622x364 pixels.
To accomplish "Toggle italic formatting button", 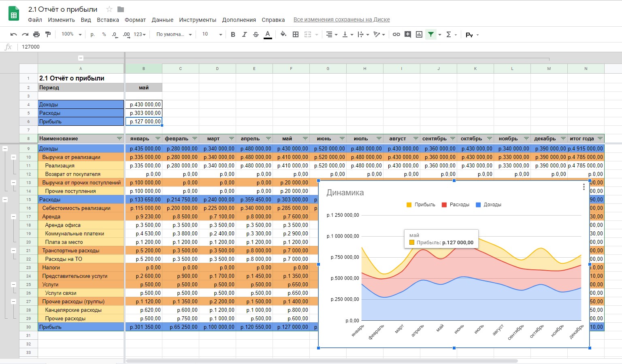I will tap(244, 34).
